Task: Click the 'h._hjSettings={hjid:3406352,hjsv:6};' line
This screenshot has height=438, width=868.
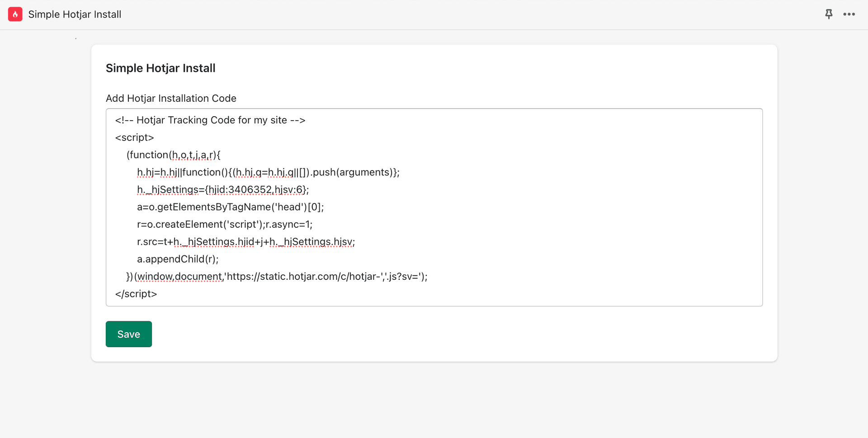Action: 223,190
